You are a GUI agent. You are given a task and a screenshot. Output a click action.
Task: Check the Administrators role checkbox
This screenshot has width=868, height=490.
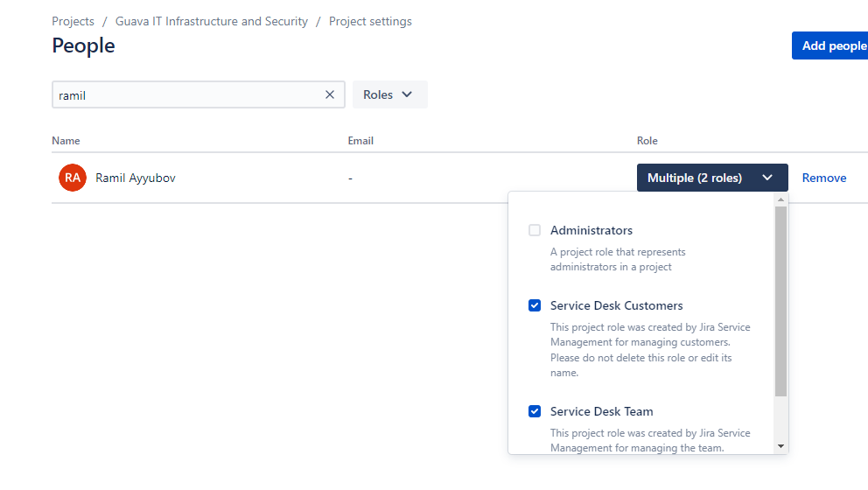(x=535, y=230)
